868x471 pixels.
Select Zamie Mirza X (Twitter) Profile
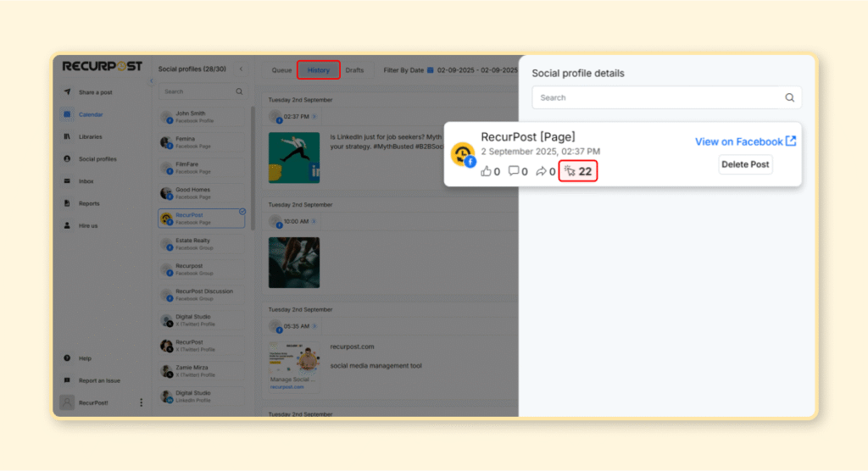(x=202, y=371)
